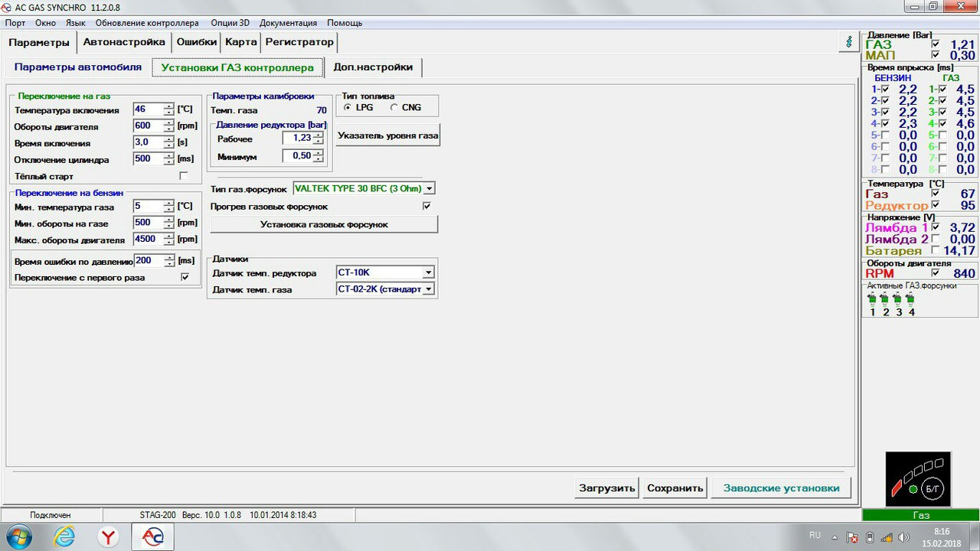Image resolution: width=980 pixels, height=551 pixels.
Task: Enable petrol injector 5 checkbox
Action: (x=885, y=135)
